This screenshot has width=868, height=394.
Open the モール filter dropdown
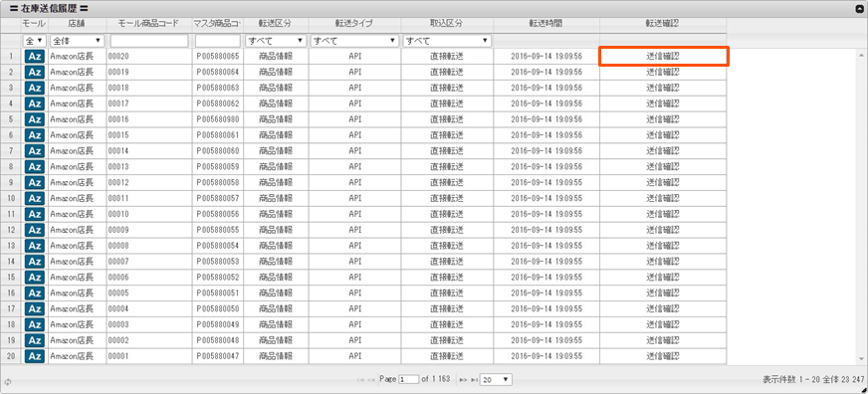coord(34,41)
